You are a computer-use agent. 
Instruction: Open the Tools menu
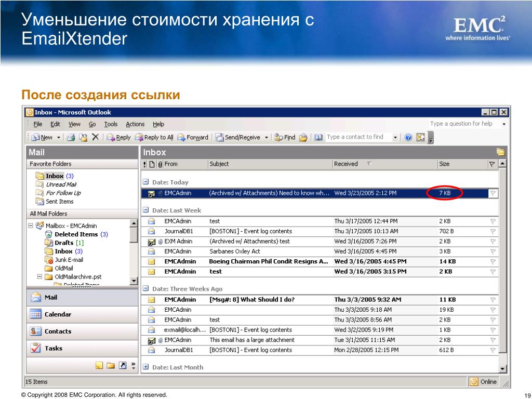pyautogui.click(x=111, y=124)
